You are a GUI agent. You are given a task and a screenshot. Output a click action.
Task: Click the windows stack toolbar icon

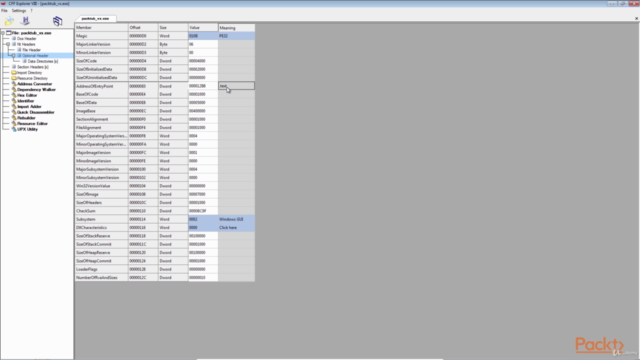click(58, 21)
